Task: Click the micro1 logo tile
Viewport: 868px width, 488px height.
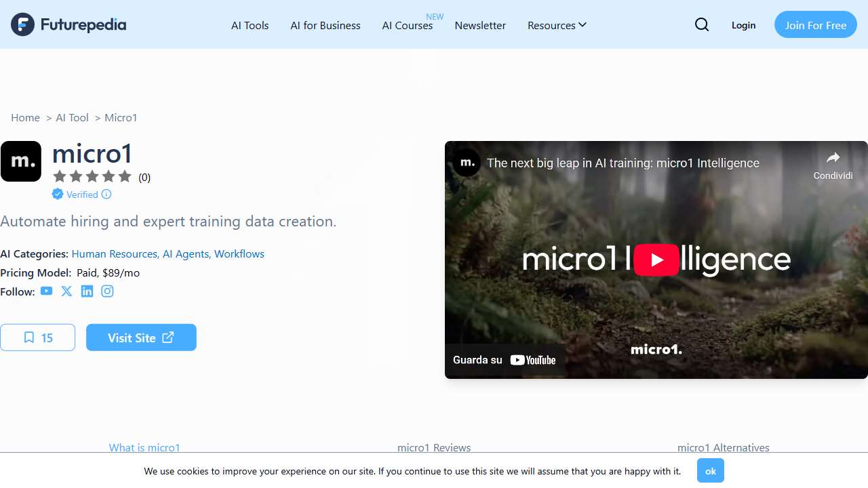Action: (x=21, y=161)
